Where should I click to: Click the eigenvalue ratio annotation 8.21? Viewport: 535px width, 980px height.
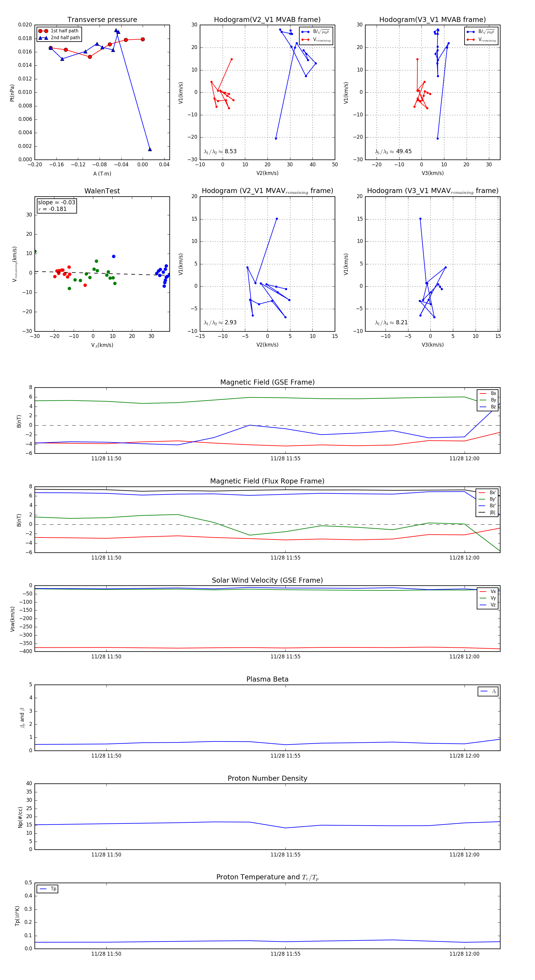(391, 323)
